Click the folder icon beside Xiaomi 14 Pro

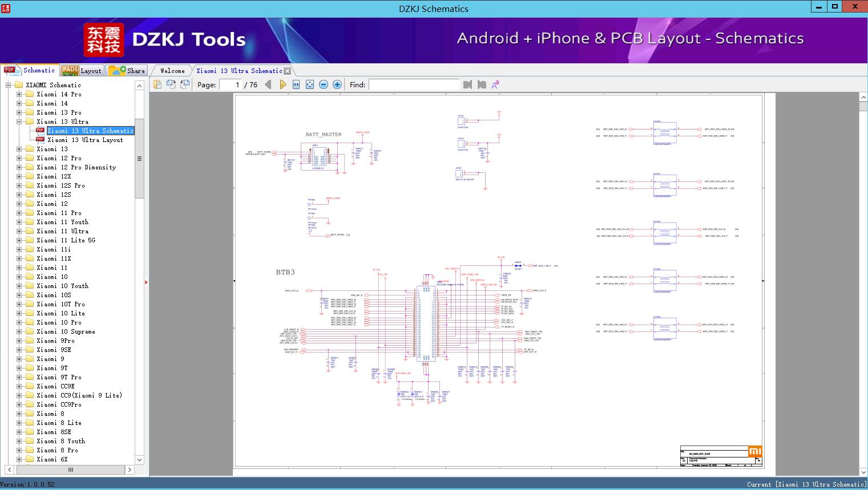30,94
